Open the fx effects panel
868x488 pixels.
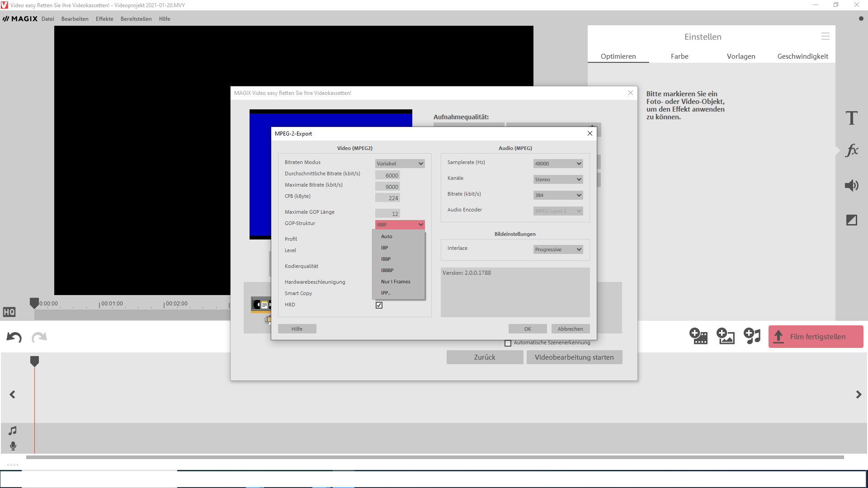[851, 150]
